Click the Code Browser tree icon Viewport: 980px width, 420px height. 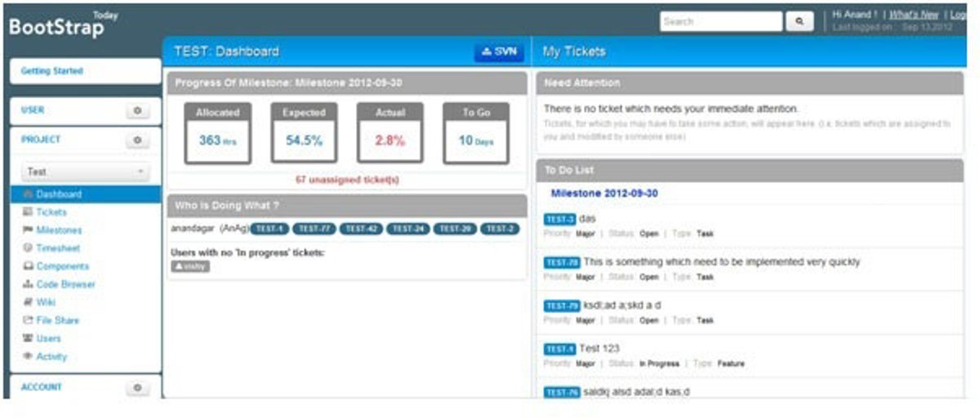[x=28, y=284]
